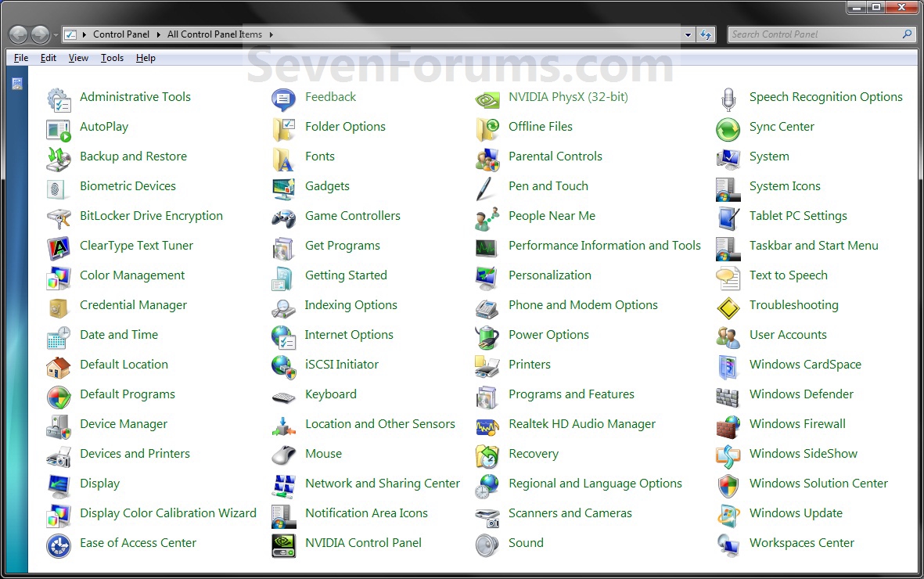Open Backup and Restore
The height and width of the screenshot is (579, 924).
pyautogui.click(x=133, y=156)
